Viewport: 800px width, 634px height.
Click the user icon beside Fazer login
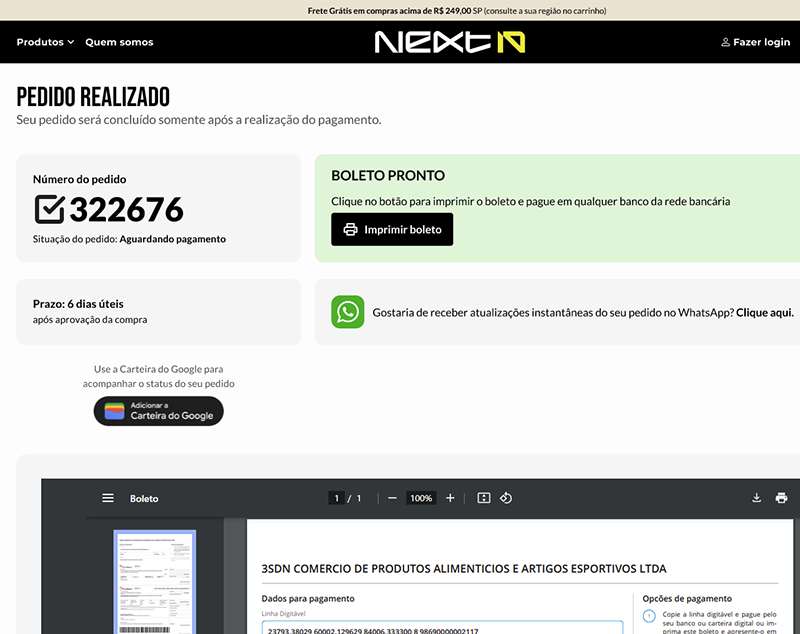click(x=725, y=42)
